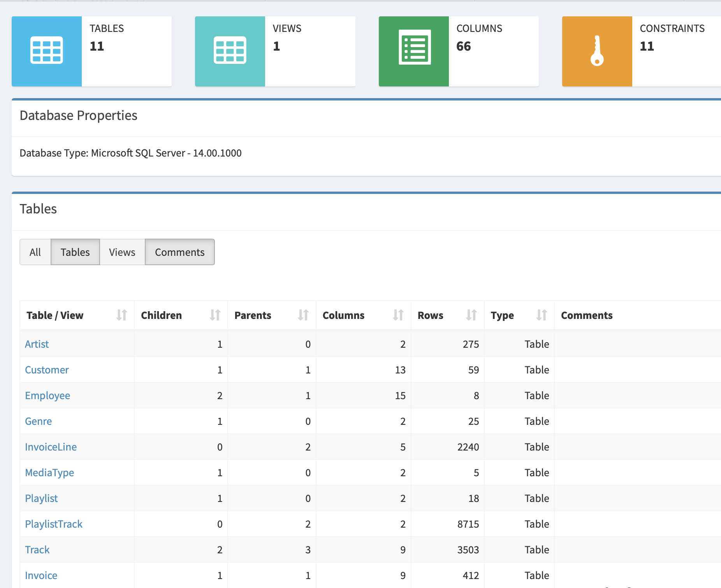Open the Track table link

pos(37,550)
